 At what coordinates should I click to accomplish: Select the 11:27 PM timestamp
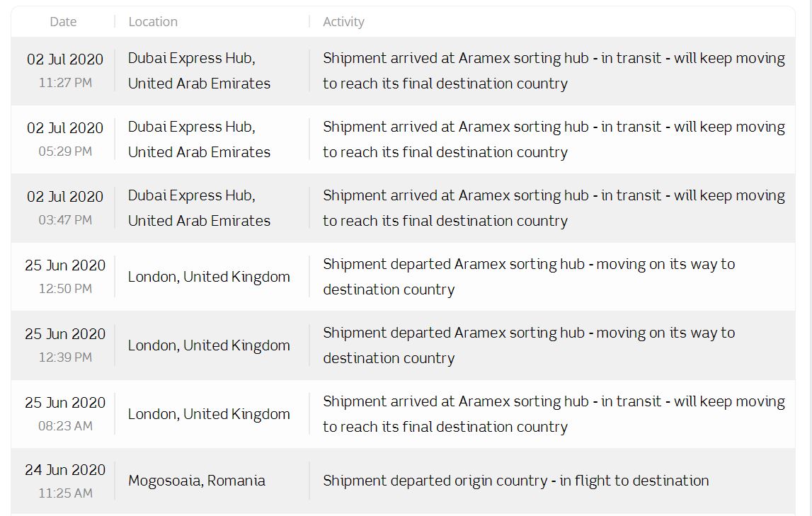click(65, 83)
